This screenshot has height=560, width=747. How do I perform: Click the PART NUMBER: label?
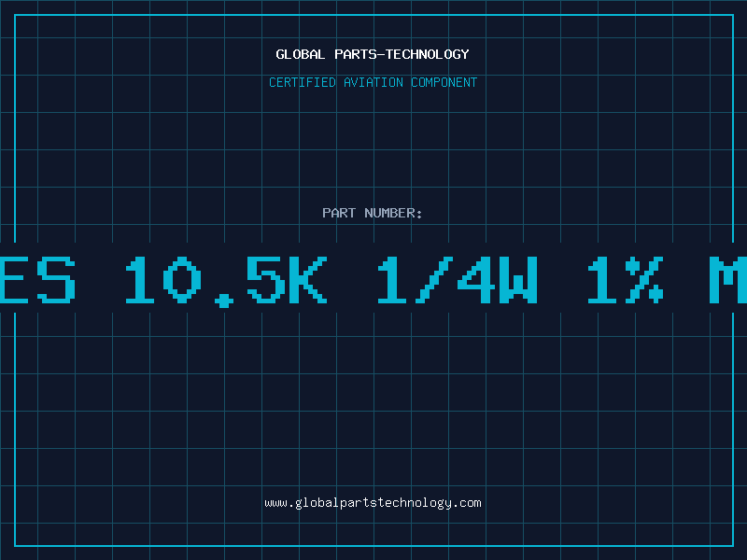(x=373, y=213)
